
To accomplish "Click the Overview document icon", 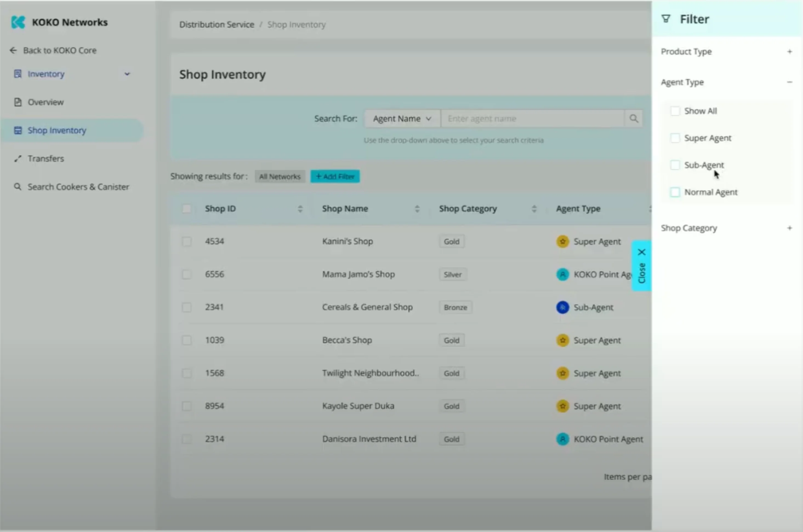I will pyautogui.click(x=18, y=102).
